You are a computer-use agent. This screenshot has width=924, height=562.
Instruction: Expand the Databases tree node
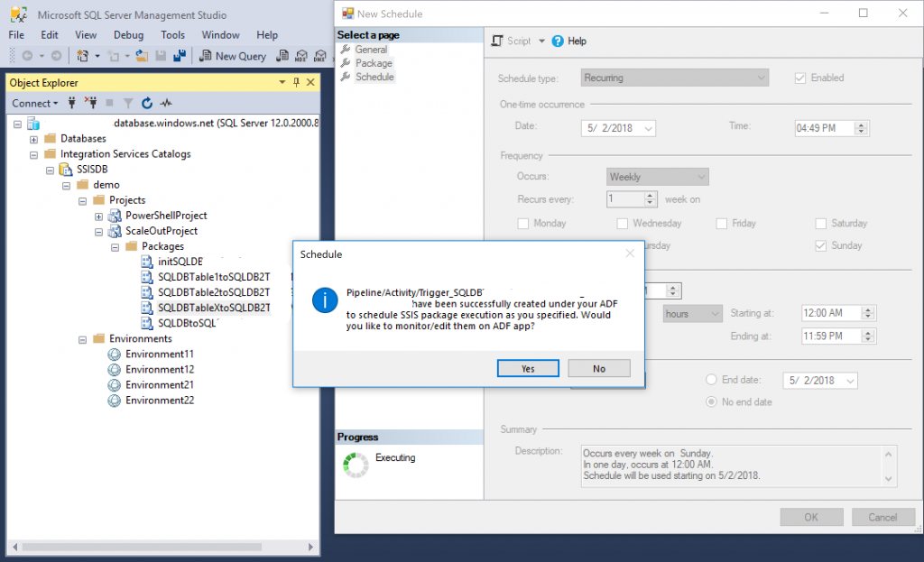(x=34, y=139)
